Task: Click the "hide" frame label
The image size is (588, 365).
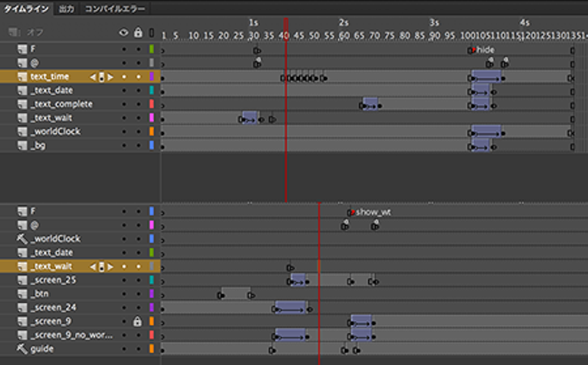Action: point(486,50)
